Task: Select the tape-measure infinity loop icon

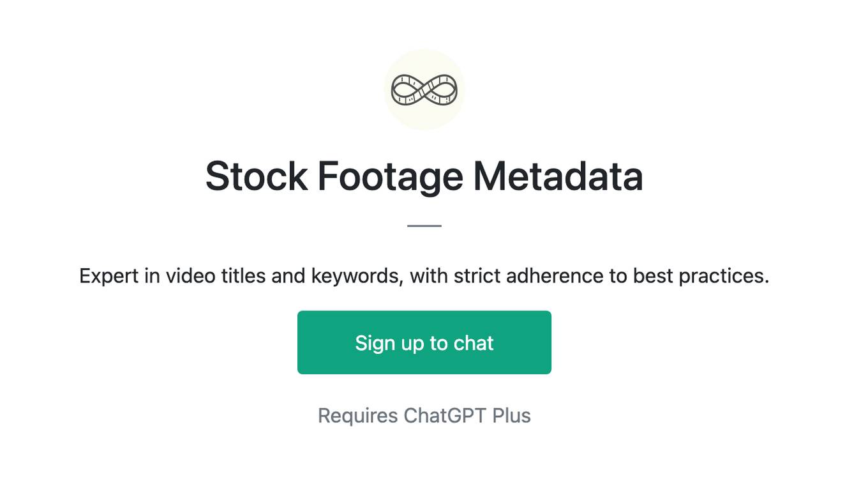Action: (424, 89)
